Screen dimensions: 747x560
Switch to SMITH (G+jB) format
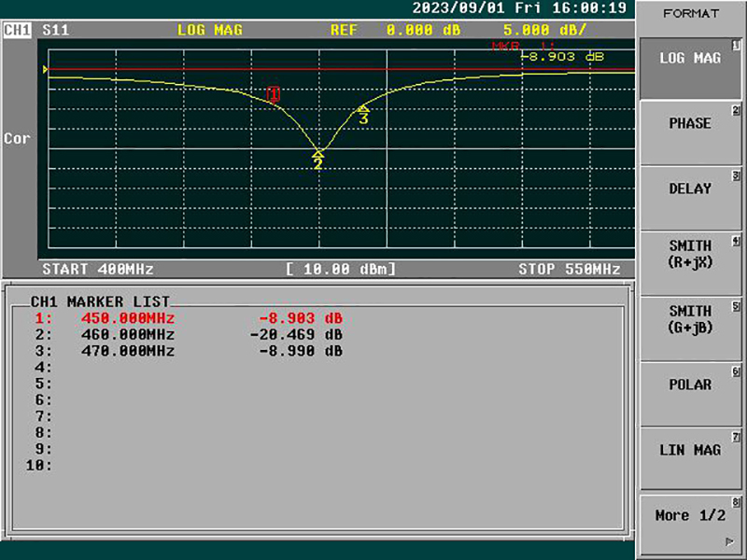coord(690,329)
